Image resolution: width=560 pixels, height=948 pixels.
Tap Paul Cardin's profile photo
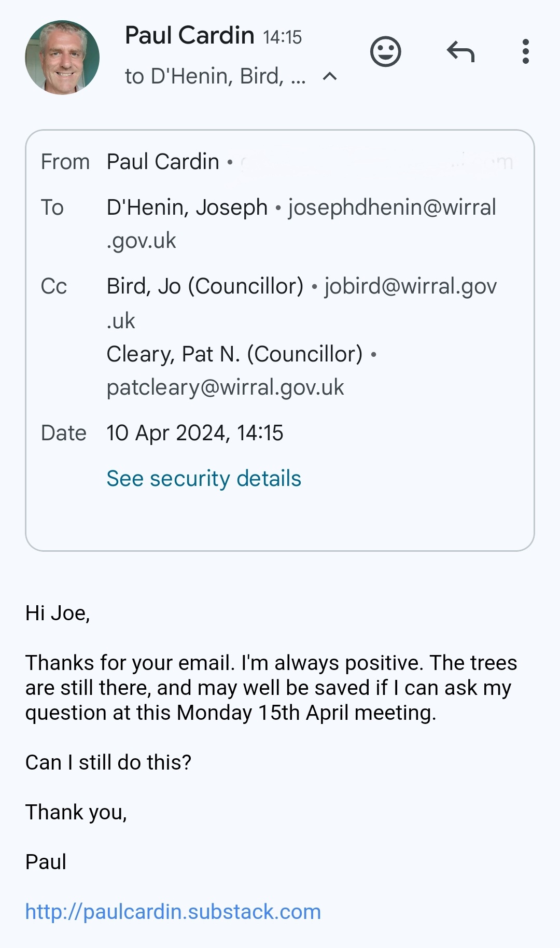click(x=62, y=58)
